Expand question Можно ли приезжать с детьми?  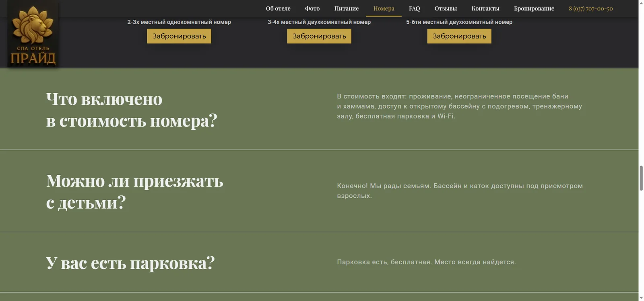pos(134,192)
